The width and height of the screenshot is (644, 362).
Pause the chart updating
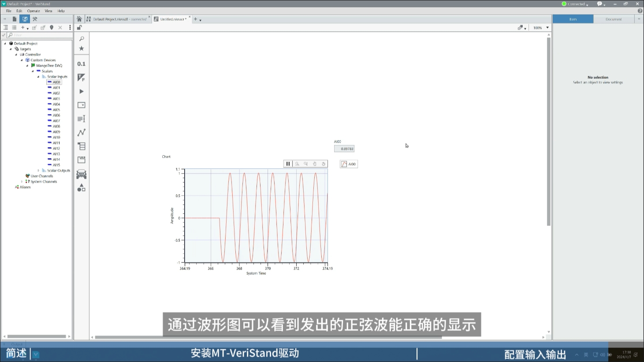[288, 164]
